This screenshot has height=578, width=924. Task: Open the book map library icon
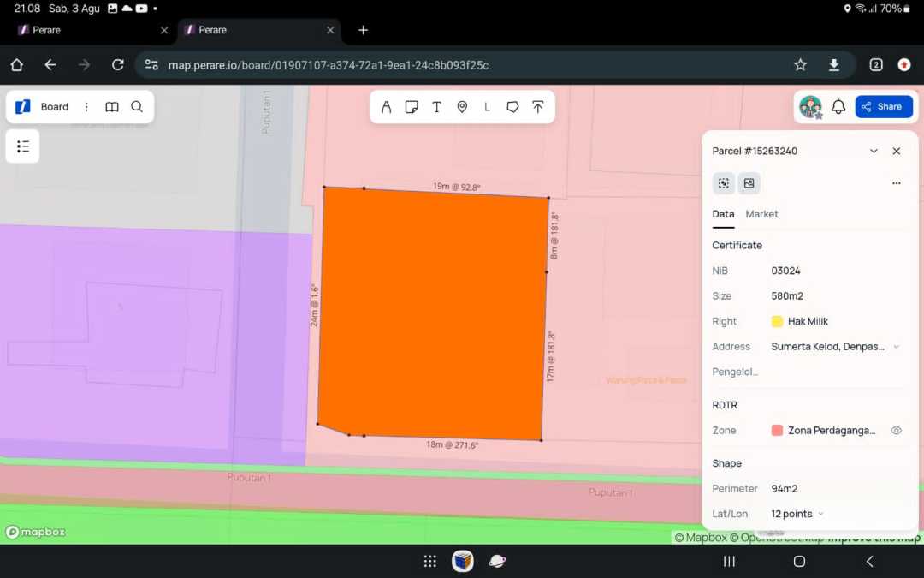tap(112, 107)
